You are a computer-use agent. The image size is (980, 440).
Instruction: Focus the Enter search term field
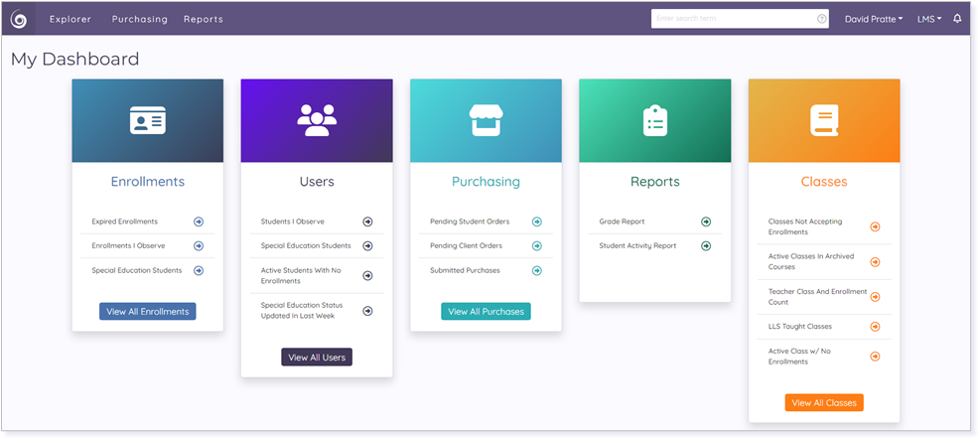pyautogui.click(x=733, y=19)
